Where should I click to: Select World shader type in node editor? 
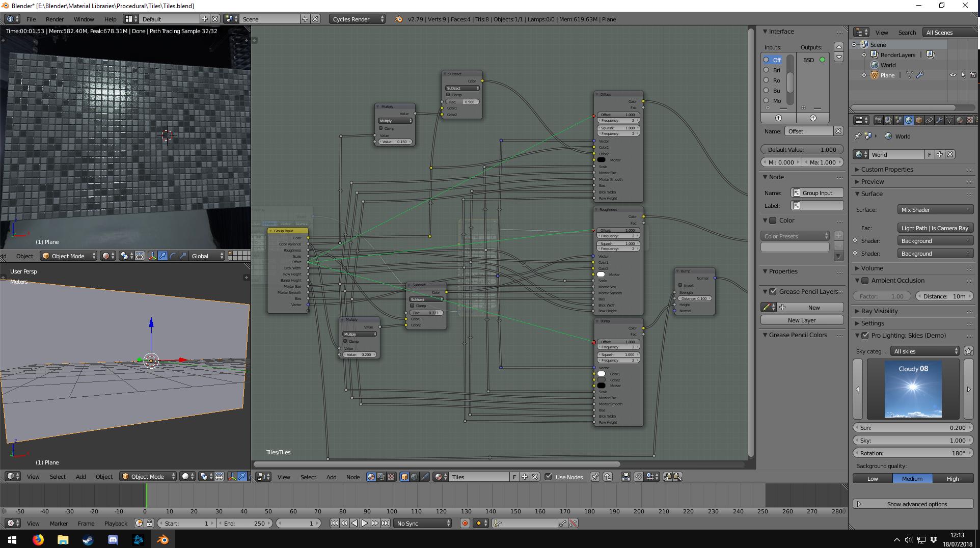pyautogui.click(x=414, y=477)
